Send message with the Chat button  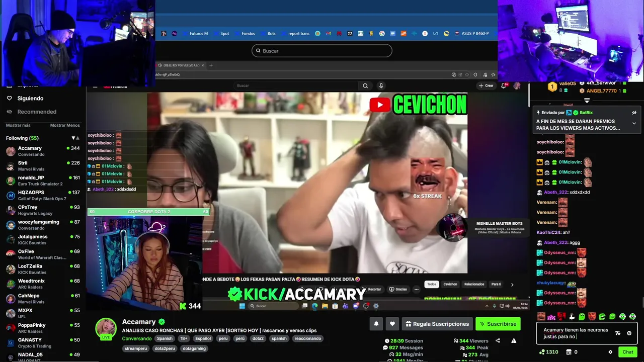click(627, 352)
